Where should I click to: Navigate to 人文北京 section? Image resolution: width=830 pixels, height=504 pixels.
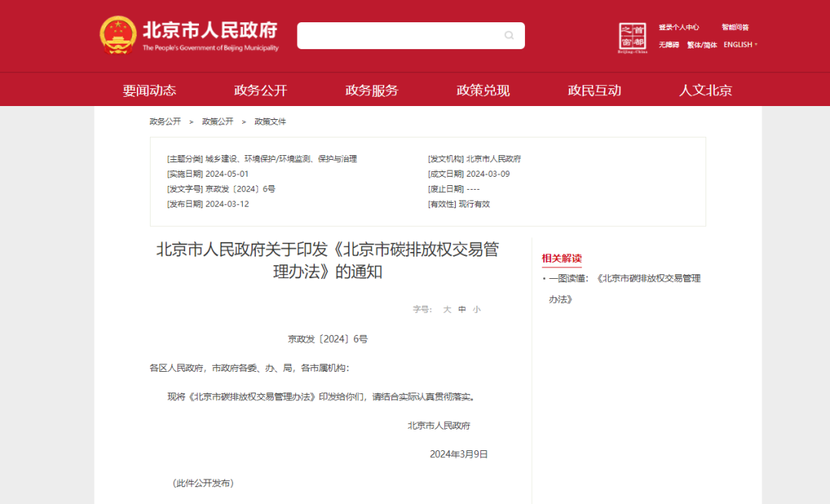tap(705, 90)
